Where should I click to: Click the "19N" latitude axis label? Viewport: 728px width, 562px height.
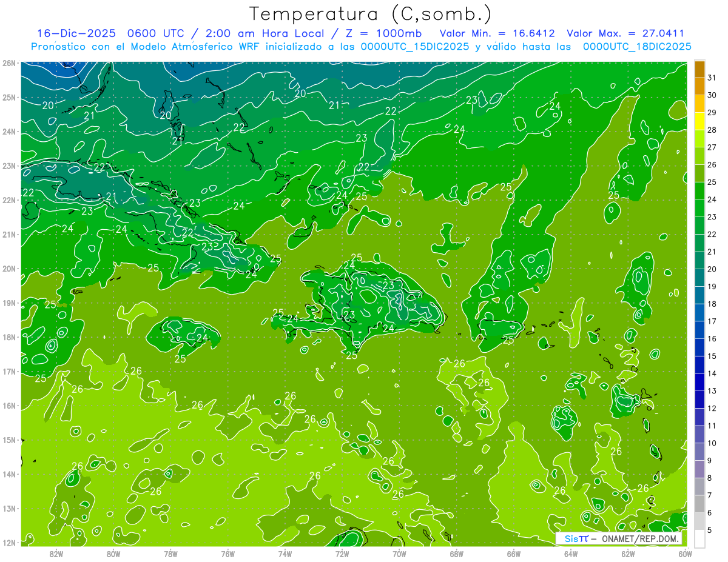pyautogui.click(x=9, y=303)
